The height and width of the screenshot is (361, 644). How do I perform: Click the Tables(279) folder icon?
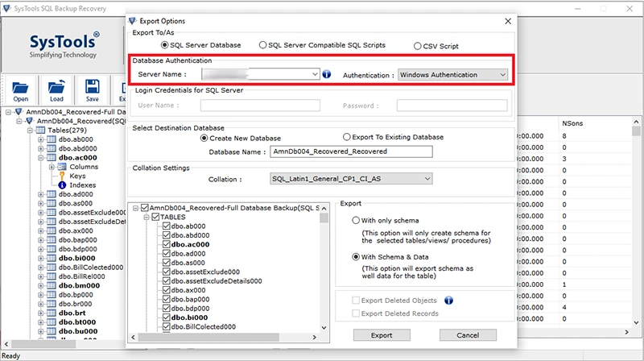[40, 131]
